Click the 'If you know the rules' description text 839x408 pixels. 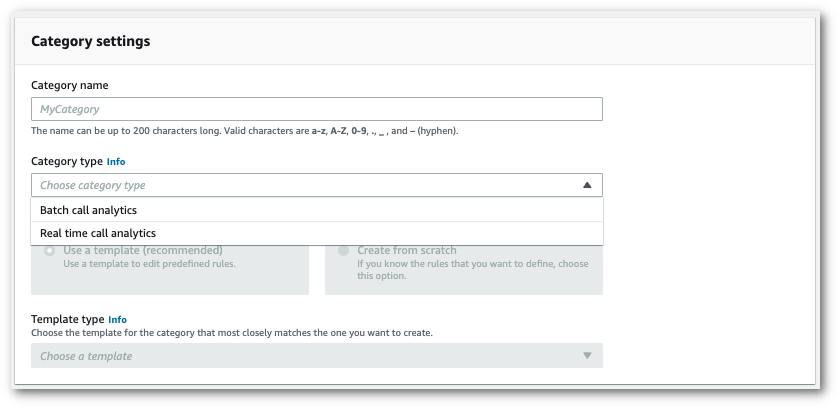click(x=471, y=264)
